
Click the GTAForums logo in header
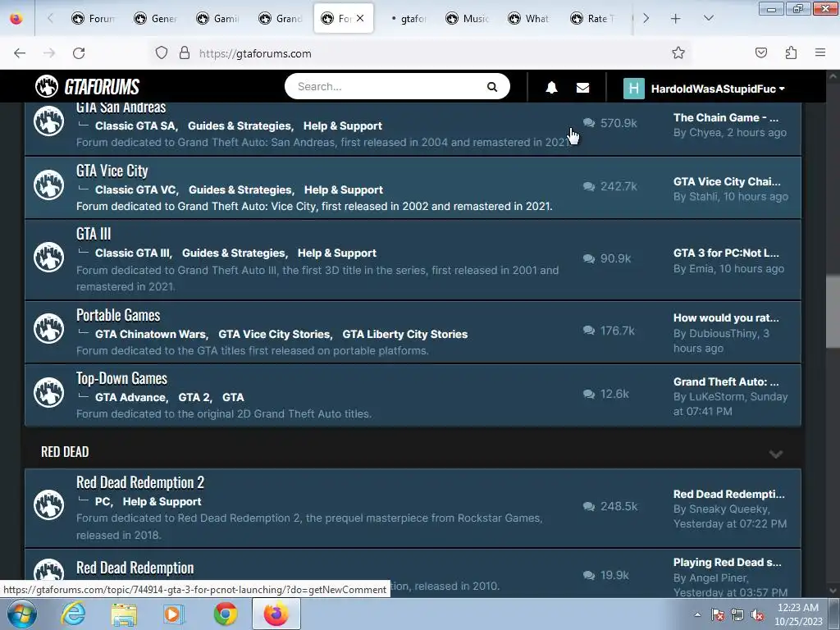(x=87, y=86)
